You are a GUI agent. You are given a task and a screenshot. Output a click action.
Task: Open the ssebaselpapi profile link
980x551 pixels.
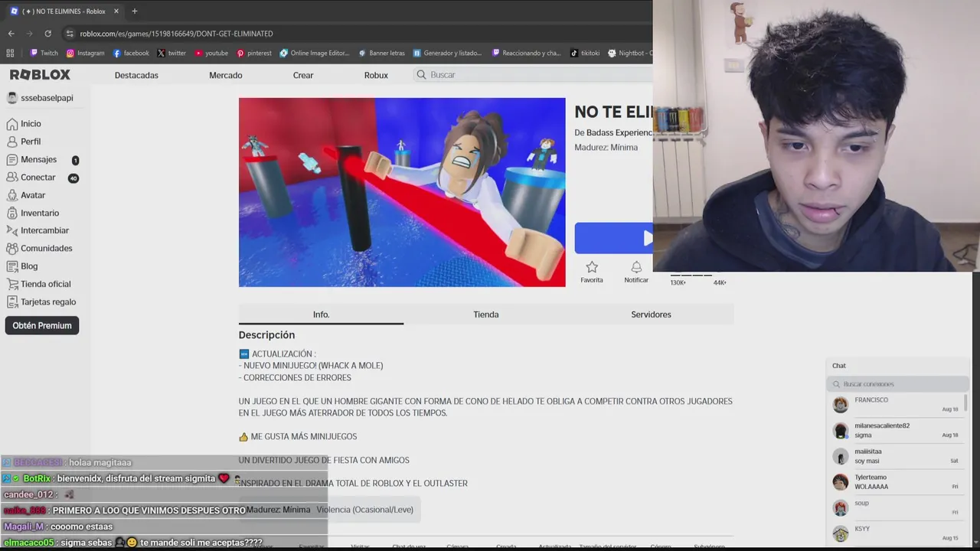[x=40, y=98]
